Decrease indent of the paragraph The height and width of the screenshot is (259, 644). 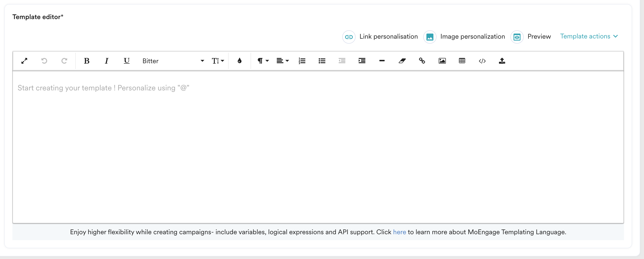pos(342,61)
